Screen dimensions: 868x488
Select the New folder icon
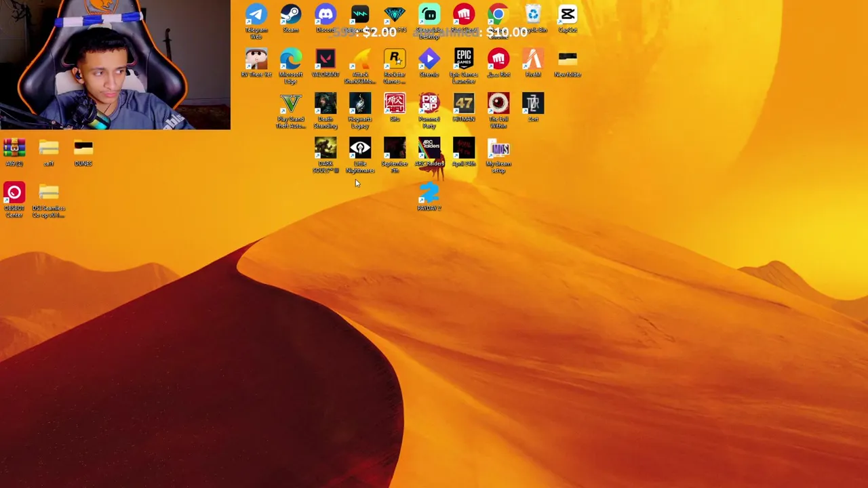point(568,62)
